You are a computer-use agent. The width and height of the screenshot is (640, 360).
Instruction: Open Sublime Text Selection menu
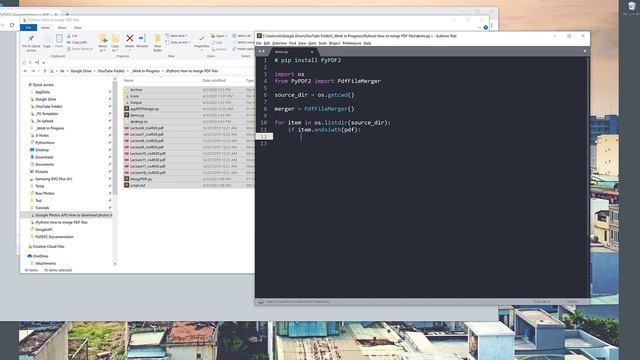click(x=279, y=43)
